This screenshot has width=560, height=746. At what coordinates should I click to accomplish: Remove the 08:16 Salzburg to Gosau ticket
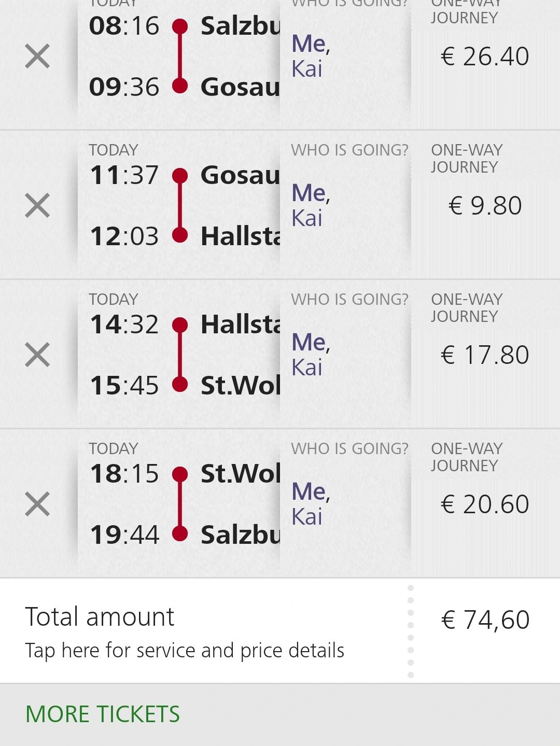tap(37, 56)
